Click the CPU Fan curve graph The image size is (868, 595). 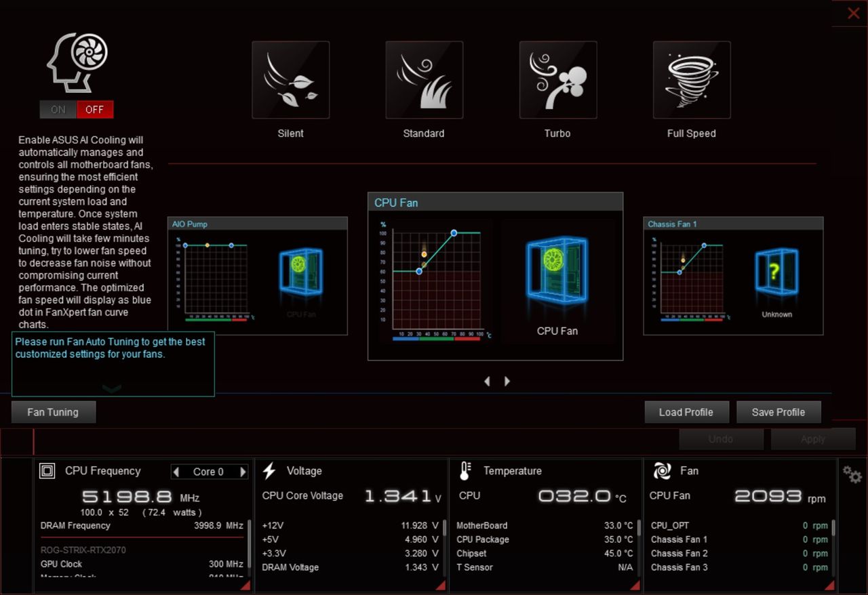click(x=437, y=281)
